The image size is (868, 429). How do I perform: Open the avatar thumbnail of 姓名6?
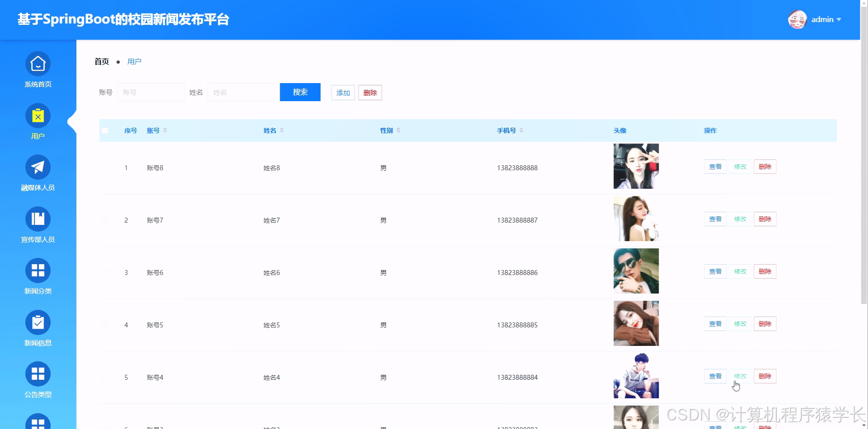tap(636, 271)
